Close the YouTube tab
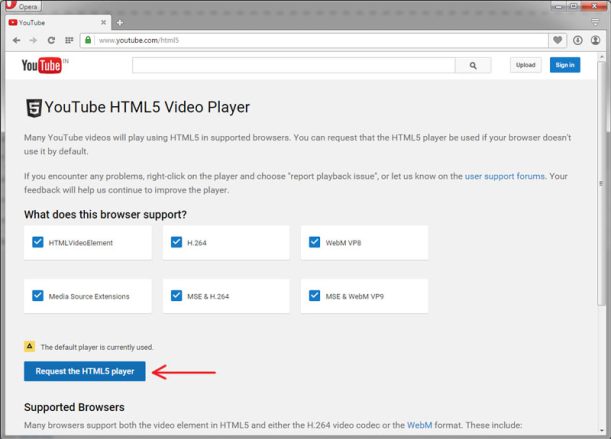The image size is (611, 439). [103, 22]
